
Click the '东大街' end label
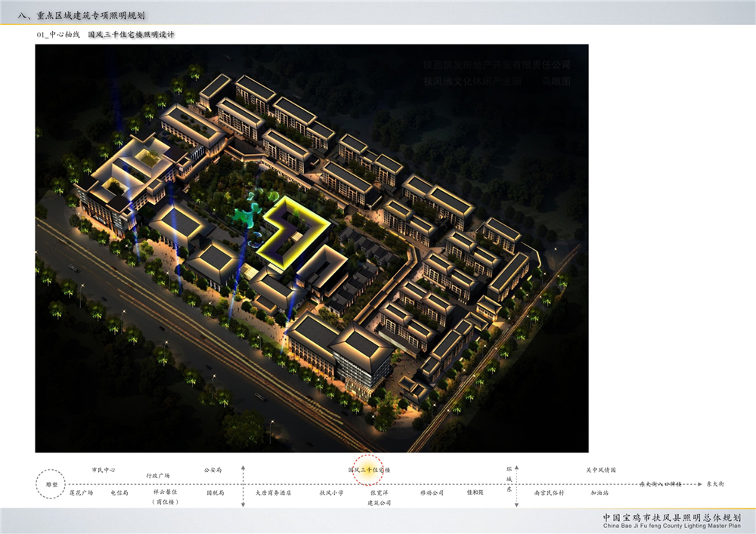click(715, 484)
